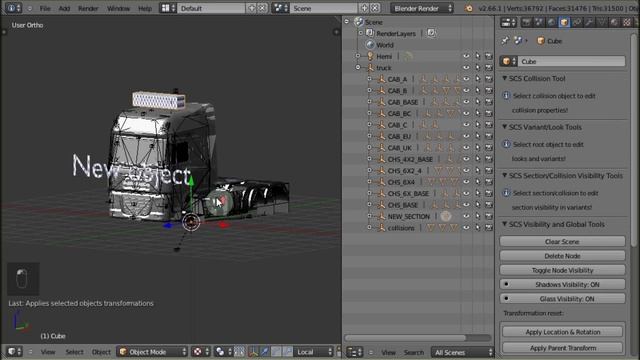640x360 pixels.
Task: Toggle viewport visibility eye for truck
Action: [466, 68]
